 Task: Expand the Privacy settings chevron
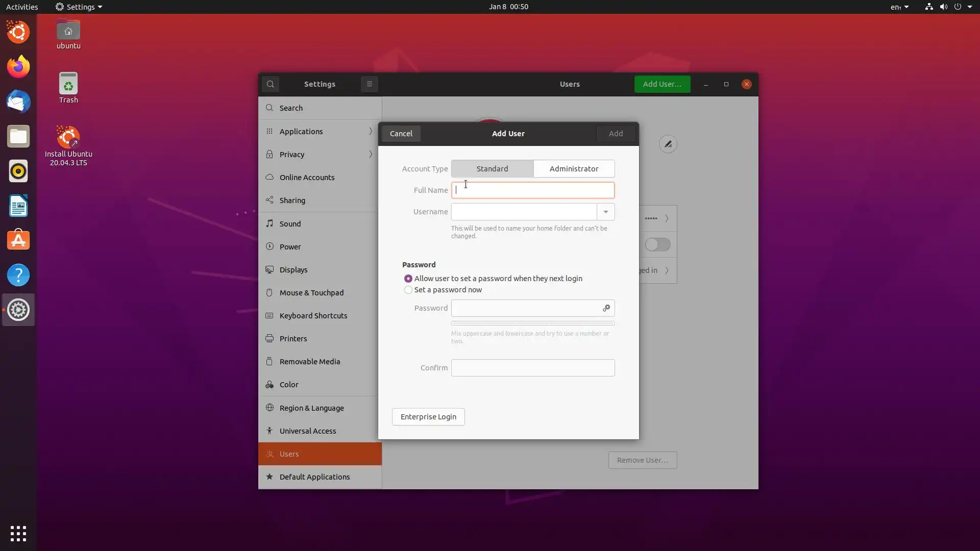[371, 155]
